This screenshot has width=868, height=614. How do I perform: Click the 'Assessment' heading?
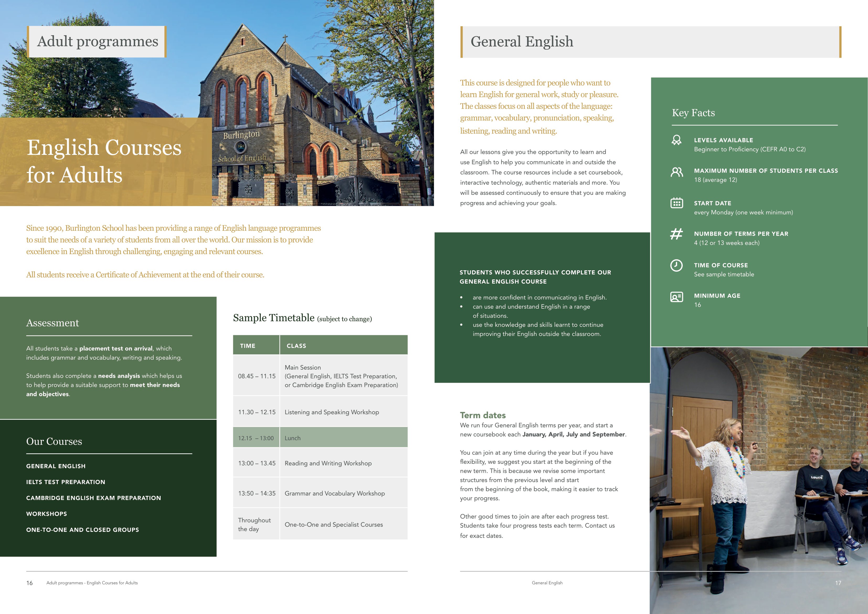pyautogui.click(x=52, y=323)
